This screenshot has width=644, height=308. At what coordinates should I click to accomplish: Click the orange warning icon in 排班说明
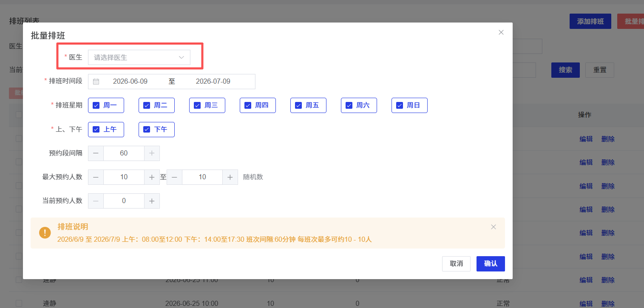(x=45, y=233)
